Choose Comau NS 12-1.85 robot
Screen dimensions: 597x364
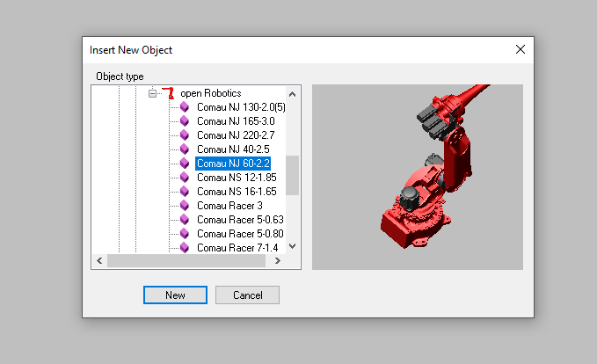click(237, 178)
